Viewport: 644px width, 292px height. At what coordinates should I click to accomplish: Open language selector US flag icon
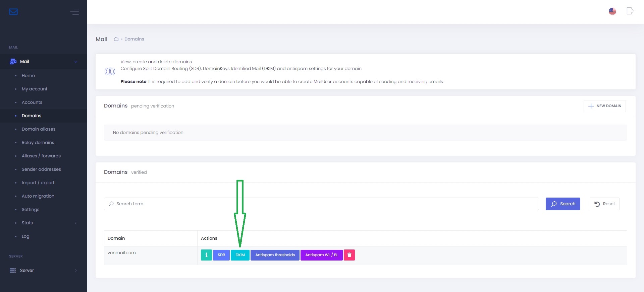tap(612, 11)
